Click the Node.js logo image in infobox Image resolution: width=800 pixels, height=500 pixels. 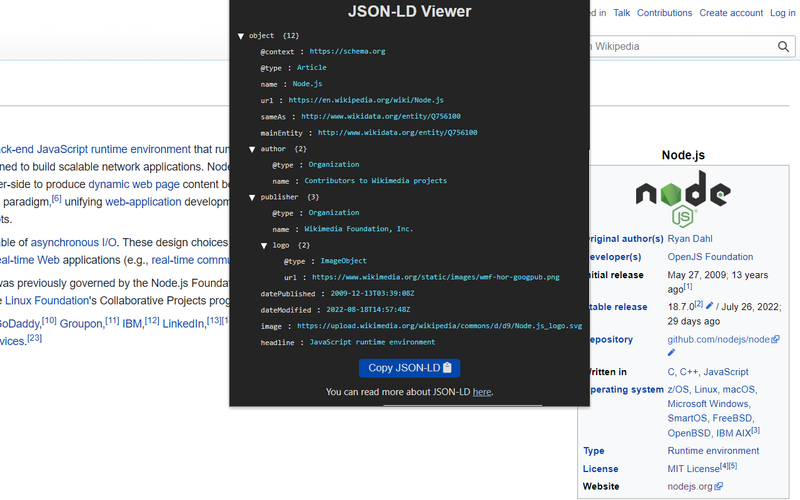[x=683, y=198]
